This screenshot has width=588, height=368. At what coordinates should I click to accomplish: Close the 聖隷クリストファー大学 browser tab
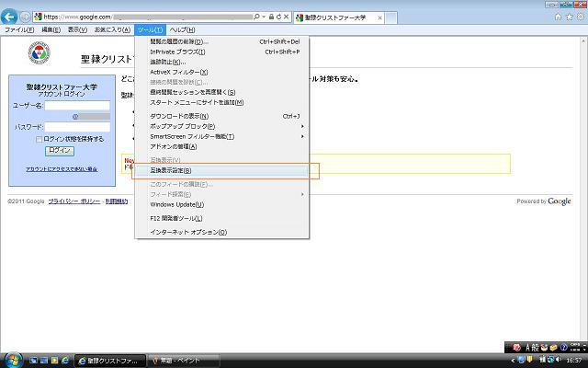click(379, 17)
